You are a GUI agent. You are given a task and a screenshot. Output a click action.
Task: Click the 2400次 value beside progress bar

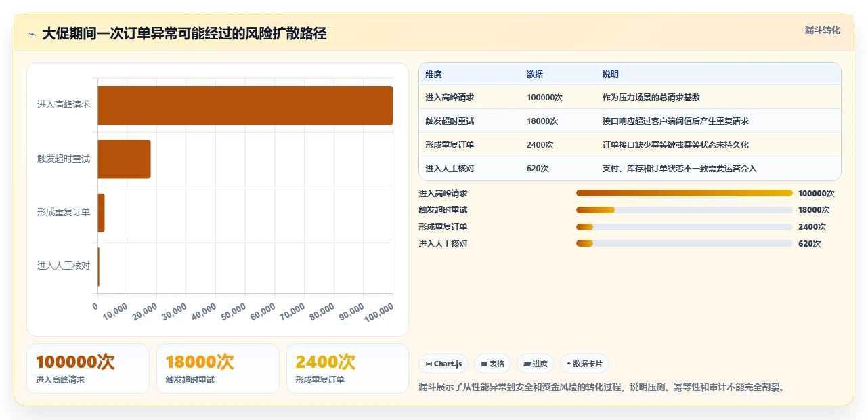(812, 227)
